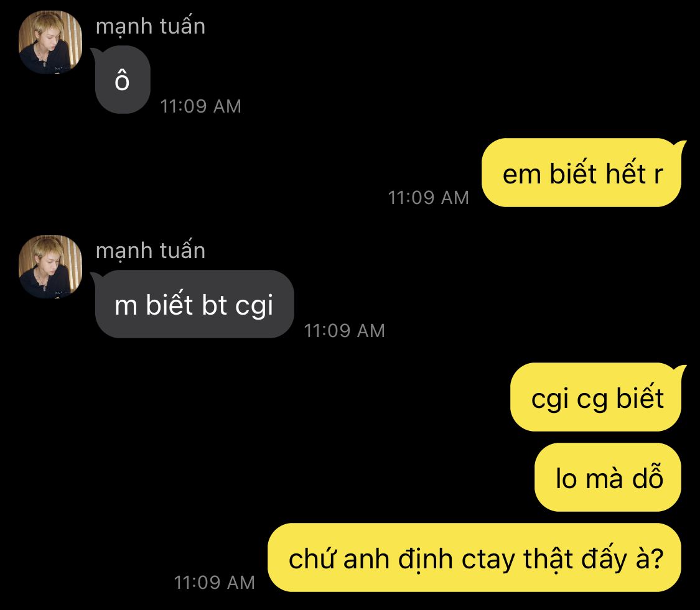Screen dimensions: 700x610
Task: Click the tail of the "m biết bt cgi" bubble
Action: [95, 277]
